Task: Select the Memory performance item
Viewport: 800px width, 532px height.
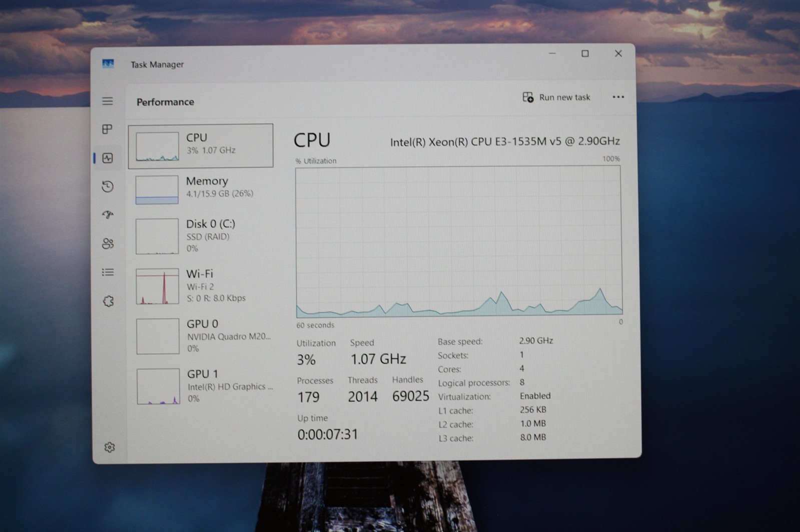Action: 201,189
